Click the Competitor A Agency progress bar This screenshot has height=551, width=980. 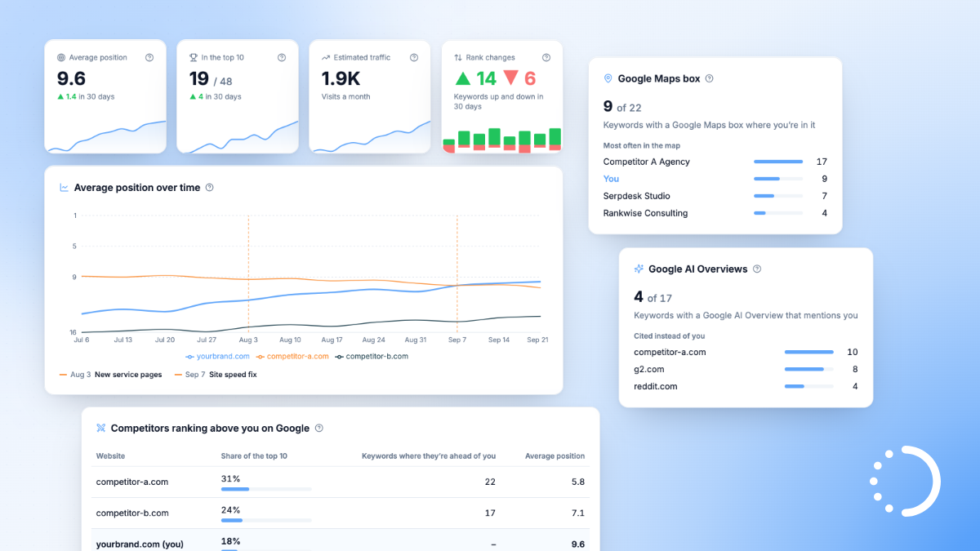click(x=778, y=162)
